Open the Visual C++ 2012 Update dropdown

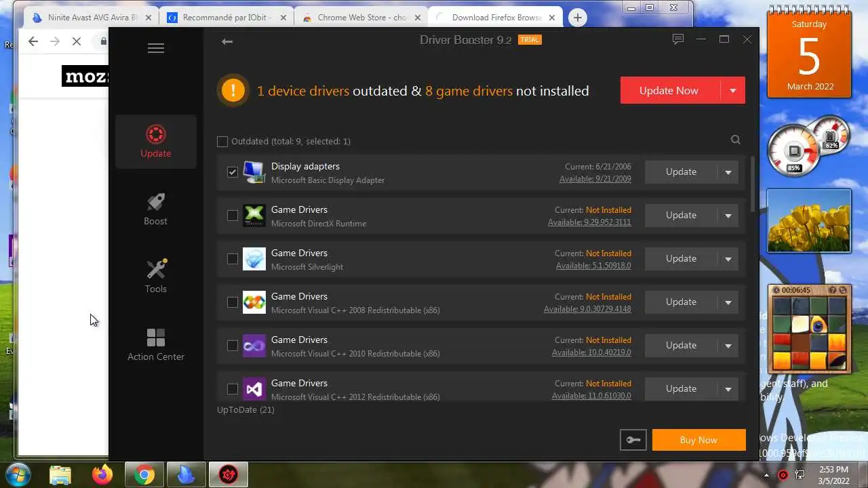point(728,389)
